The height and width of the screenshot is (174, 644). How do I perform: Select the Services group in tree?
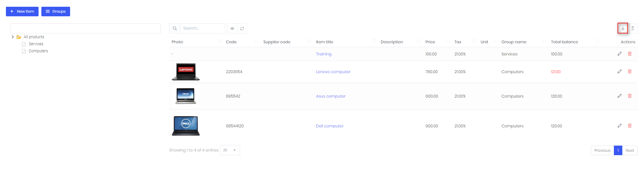(36, 44)
